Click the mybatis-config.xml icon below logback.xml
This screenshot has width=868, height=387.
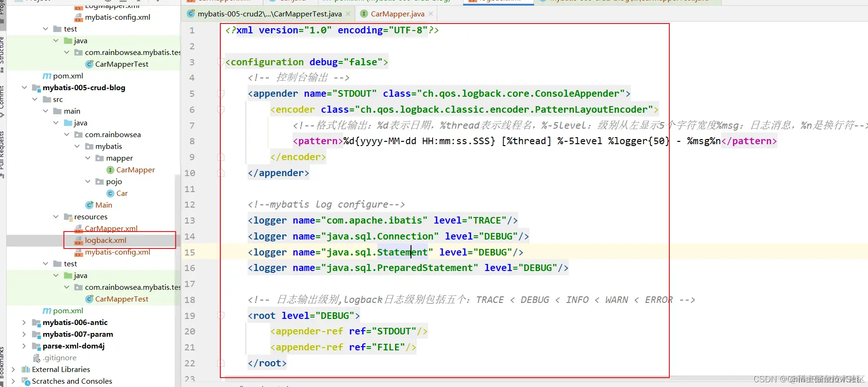pos(79,252)
